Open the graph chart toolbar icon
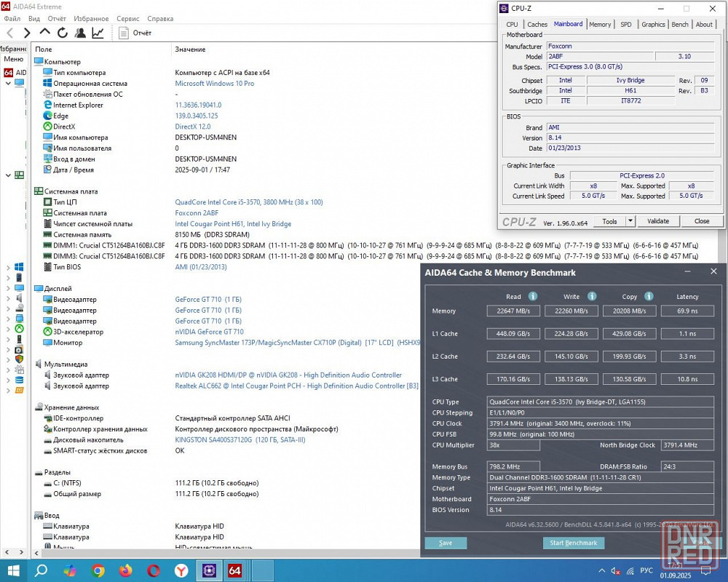 98,33
